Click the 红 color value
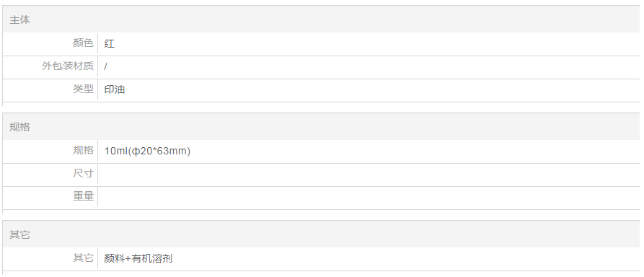 pos(109,43)
